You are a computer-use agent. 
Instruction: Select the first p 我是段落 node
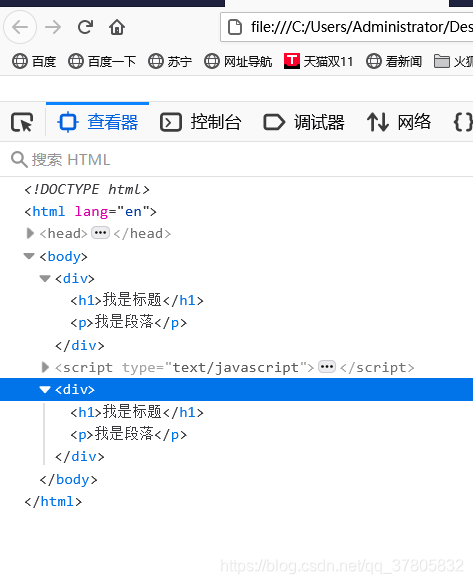point(128,322)
